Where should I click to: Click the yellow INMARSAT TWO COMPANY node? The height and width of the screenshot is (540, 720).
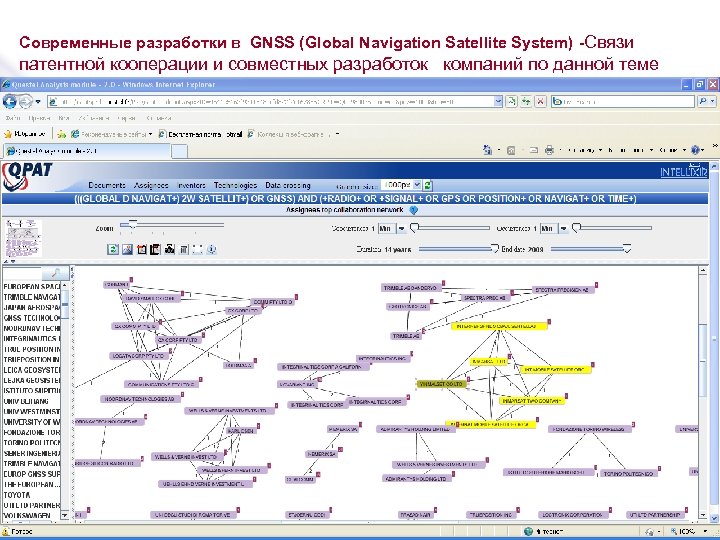(532, 401)
